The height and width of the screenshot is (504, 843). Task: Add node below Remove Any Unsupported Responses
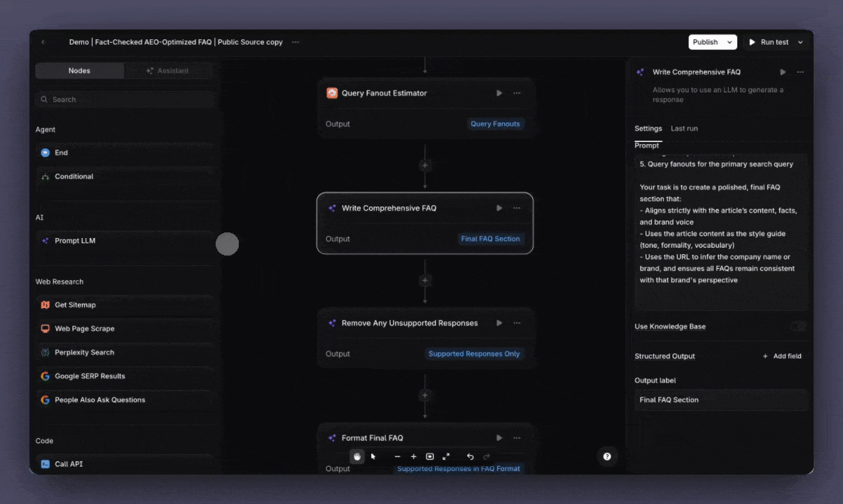[425, 395]
